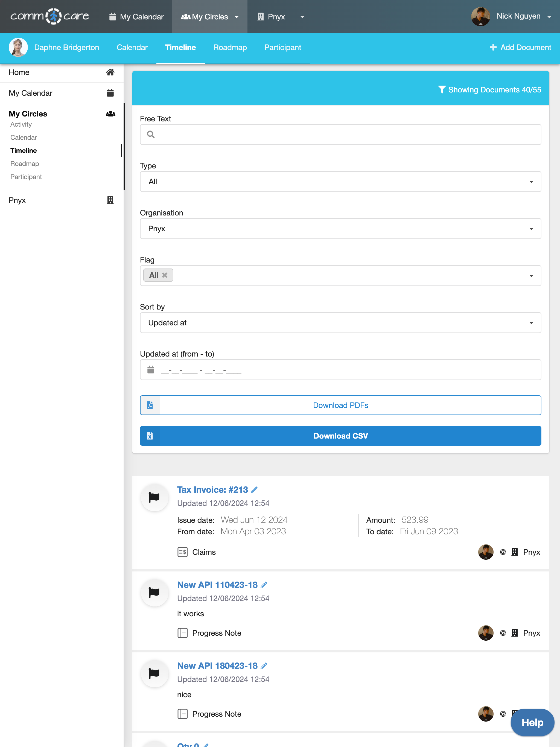Open the Organisation dropdown showing Pnyx
The width and height of the screenshot is (560, 747).
pos(340,229)
